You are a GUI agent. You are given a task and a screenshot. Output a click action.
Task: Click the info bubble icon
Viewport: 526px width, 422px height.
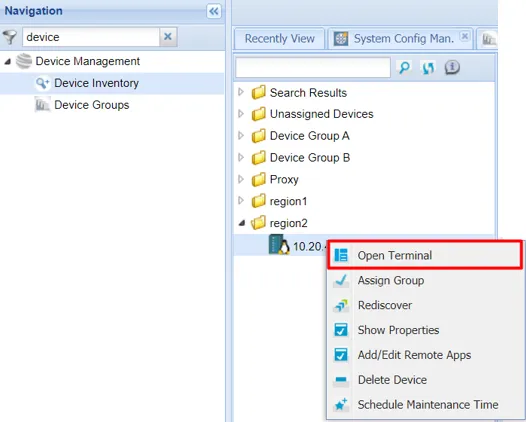452,67
